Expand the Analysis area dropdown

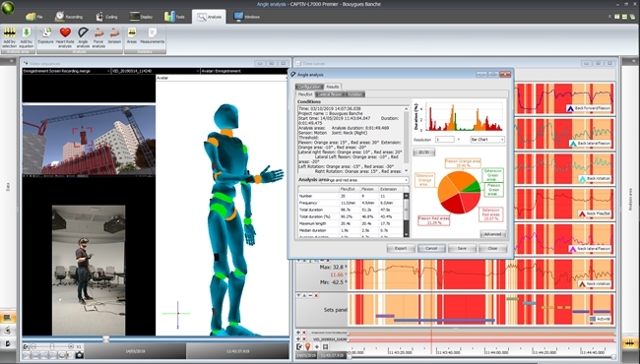coord(365,180)
